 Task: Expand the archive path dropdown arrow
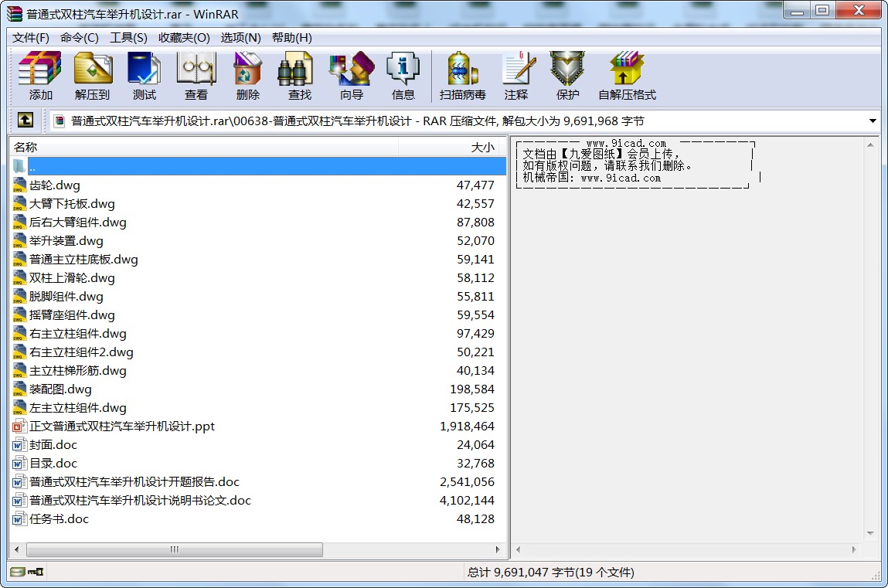873,121
